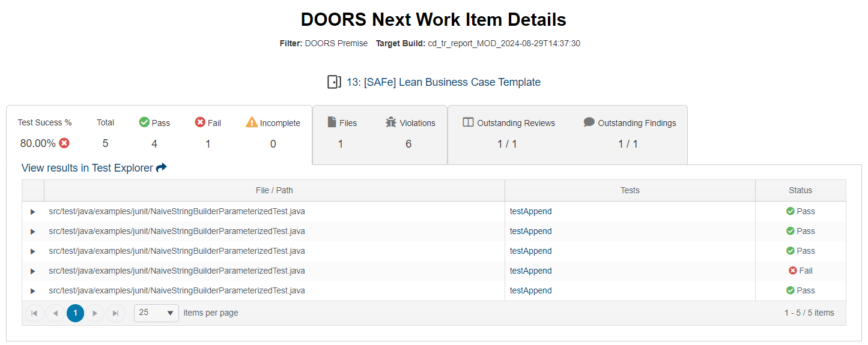Click testAppend in the failed row
This screenshot has height=345, width=868.
530,271
